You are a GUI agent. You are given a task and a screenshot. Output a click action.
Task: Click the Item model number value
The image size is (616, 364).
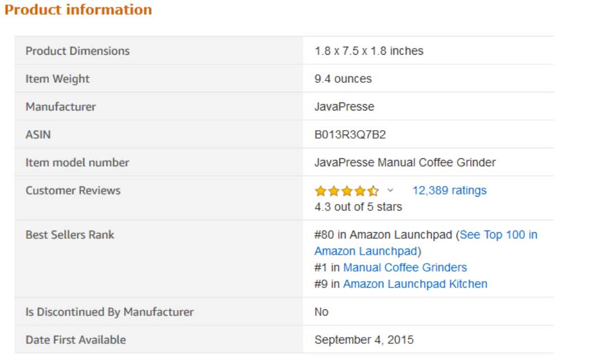coord(405,162)
